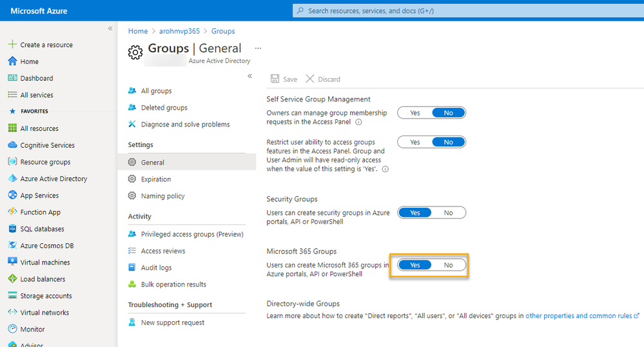Open the Cognitive Services icon in sidebar

click(x=12, y=145)
